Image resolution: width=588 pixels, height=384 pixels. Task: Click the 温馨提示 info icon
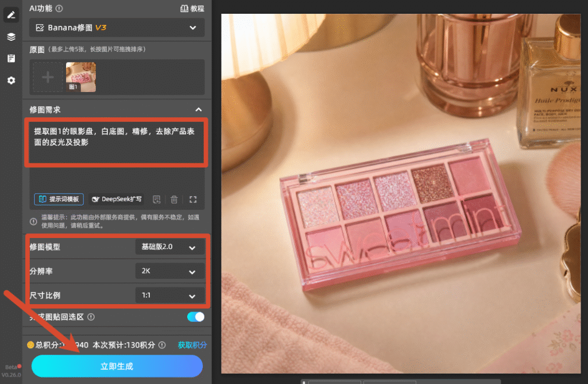pos(33,221)
